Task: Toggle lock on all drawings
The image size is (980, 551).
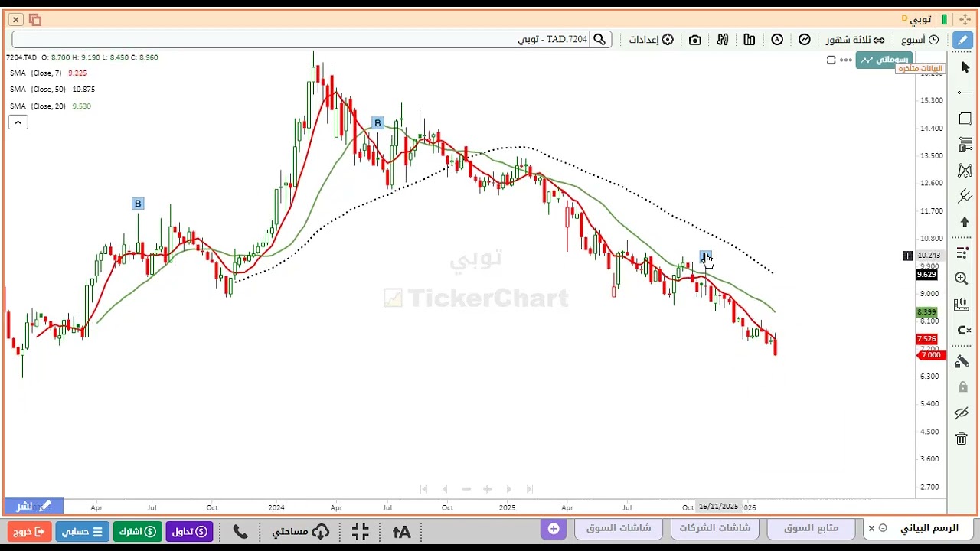Action: [962, 387]
